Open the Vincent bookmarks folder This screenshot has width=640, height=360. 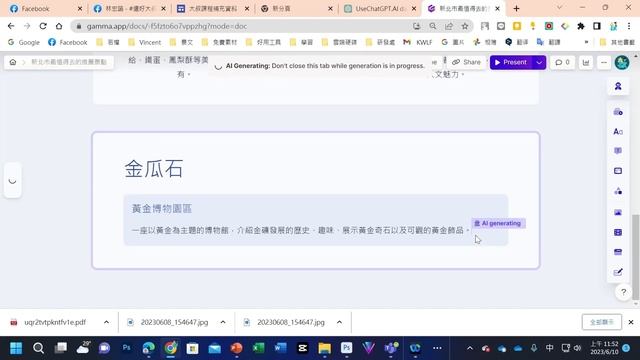click(144, 42)
